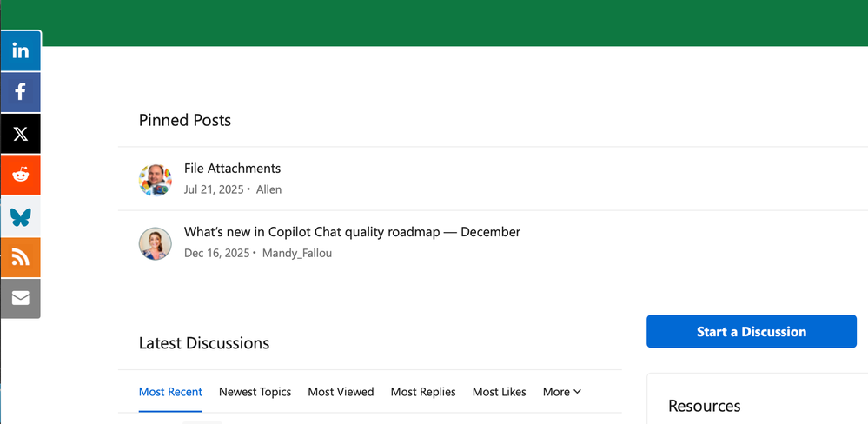Show the Most Viewed discussions
868x424 pixels.
(x=341, y=392)
